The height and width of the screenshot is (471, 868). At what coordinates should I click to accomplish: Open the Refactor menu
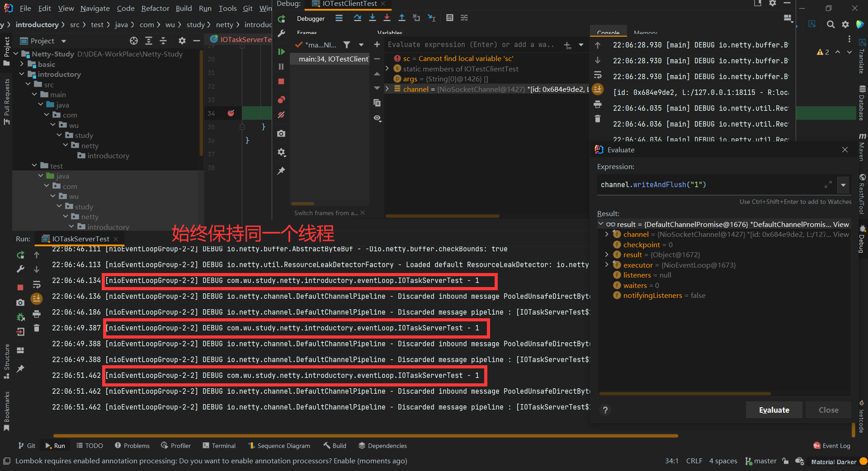155,9
